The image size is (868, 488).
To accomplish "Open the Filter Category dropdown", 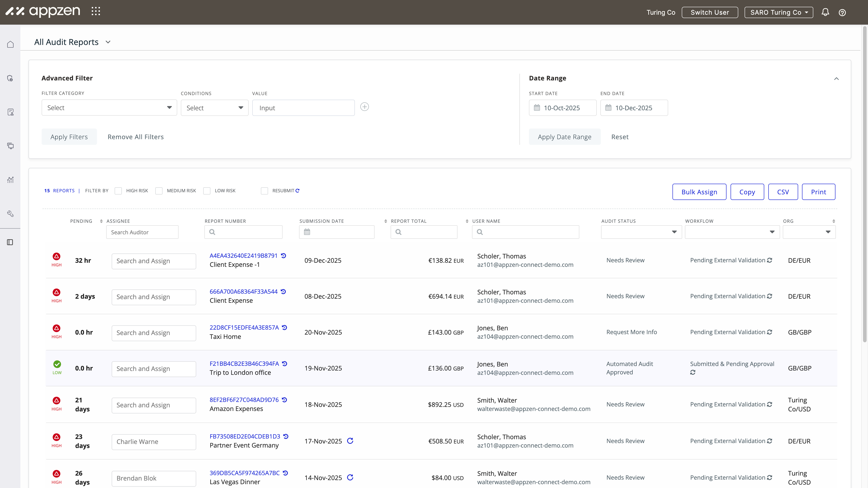I will point(109,108).
